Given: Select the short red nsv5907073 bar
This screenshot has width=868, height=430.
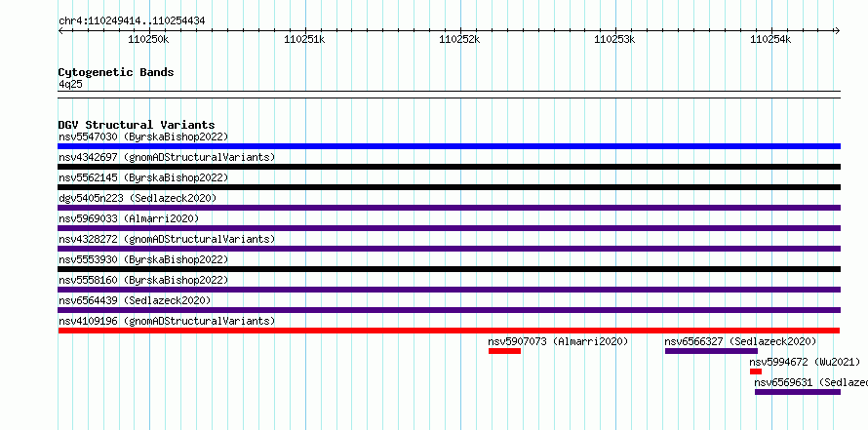Looking at the screenshot, I should pos(504,351).
